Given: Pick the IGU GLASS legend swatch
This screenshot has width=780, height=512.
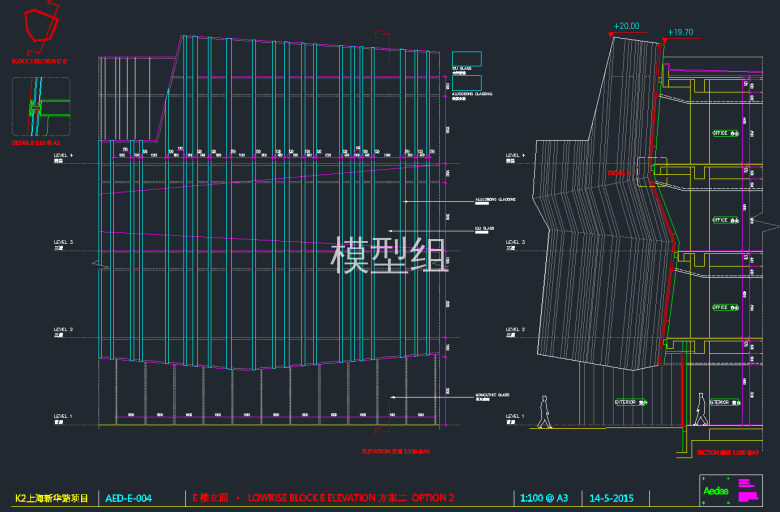Looking at the screenshot, I should pos(467,59).
